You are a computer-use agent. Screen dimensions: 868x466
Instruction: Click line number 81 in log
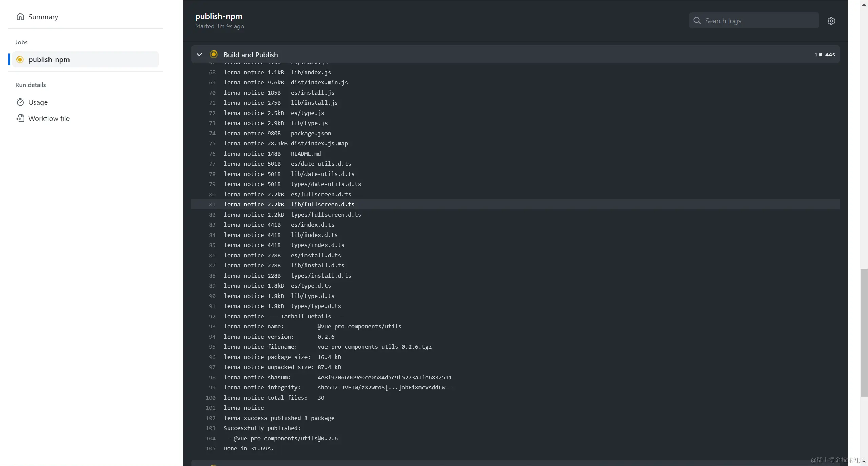click(x=212, y=204)
